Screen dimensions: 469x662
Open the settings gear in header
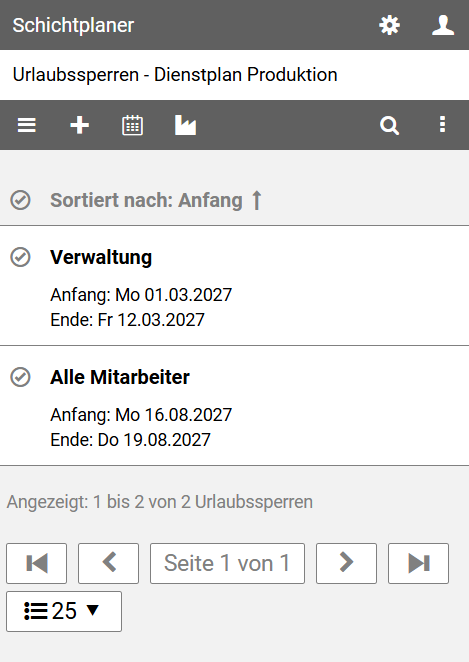[x=389, y=25]
